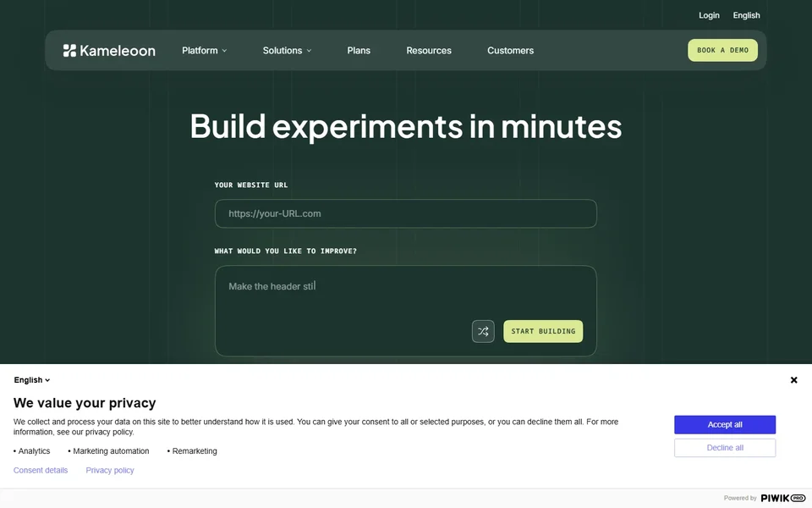
Task: Close the privacy consent banner
Action: click(x=793, y=380)
